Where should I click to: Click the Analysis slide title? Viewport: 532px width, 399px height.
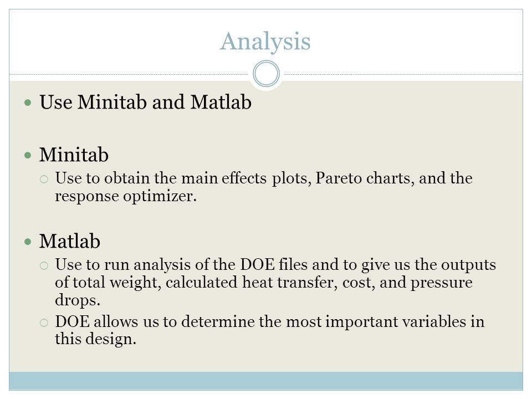point(265,42)
